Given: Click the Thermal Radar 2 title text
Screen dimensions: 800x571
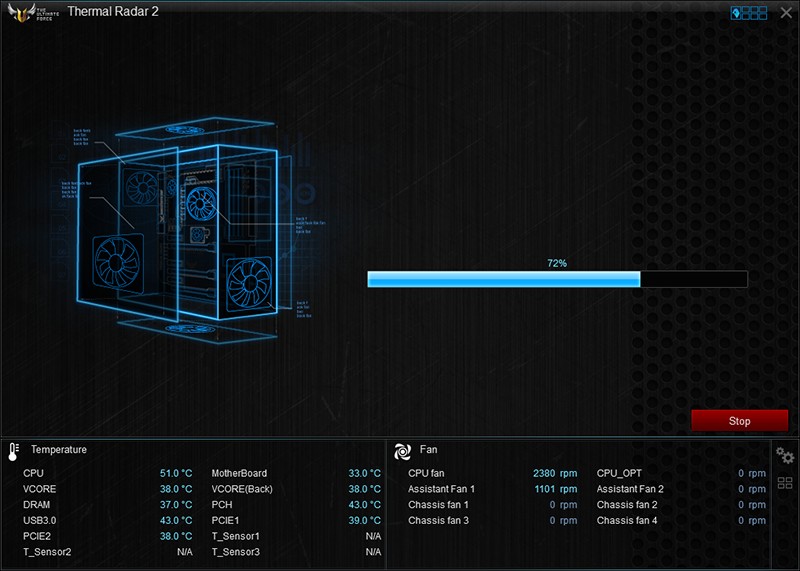Looking at the screenshot, I should click(113, 11).
